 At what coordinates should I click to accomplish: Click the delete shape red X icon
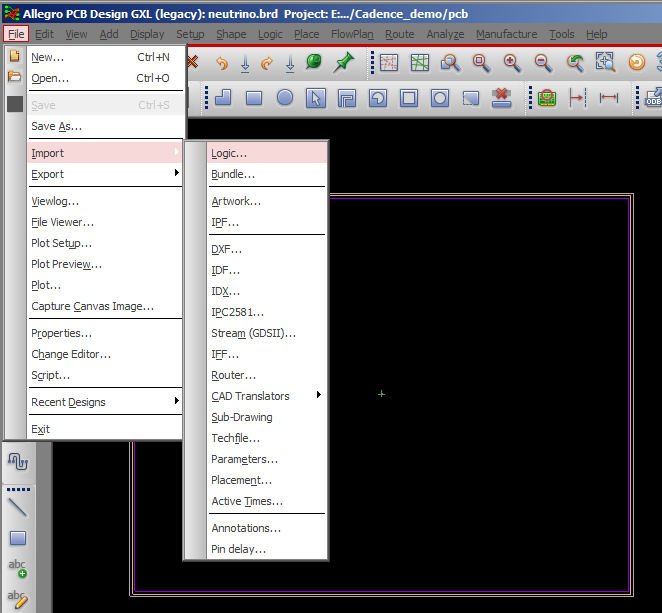coord(502,98)
